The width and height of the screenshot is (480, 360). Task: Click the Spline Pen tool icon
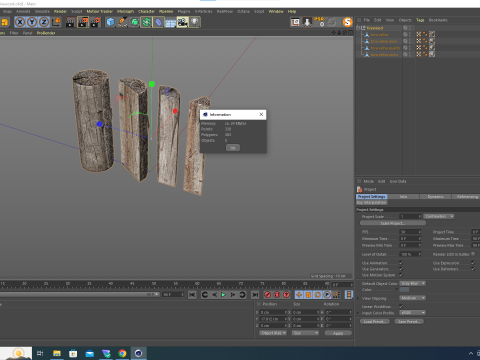tap(122, 22)
